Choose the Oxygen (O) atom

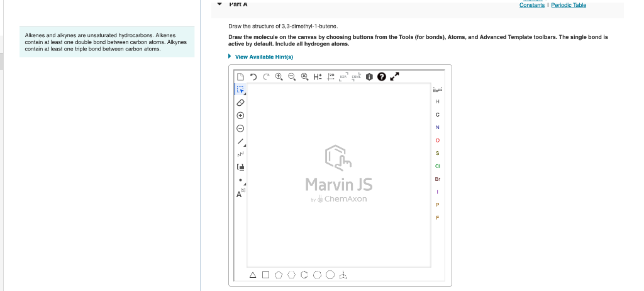438,140
